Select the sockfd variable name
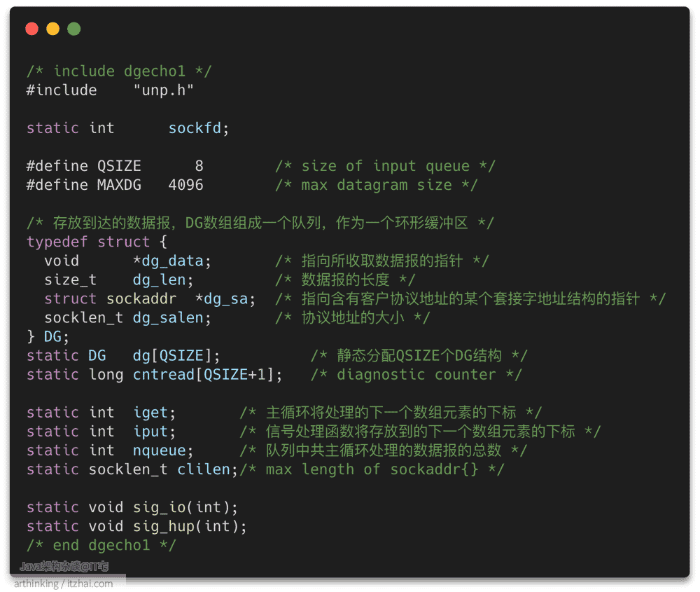The height and width of the screenshot is (592, 700). click(194, 128)
